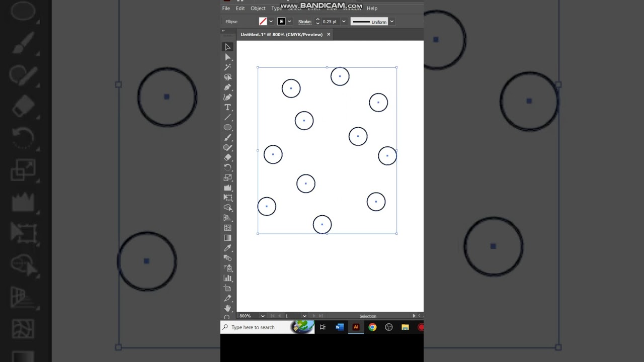This screenshot has height=362, width=644.
Task: Open Task View on the taskbar
Action: [x=323, y=327]
